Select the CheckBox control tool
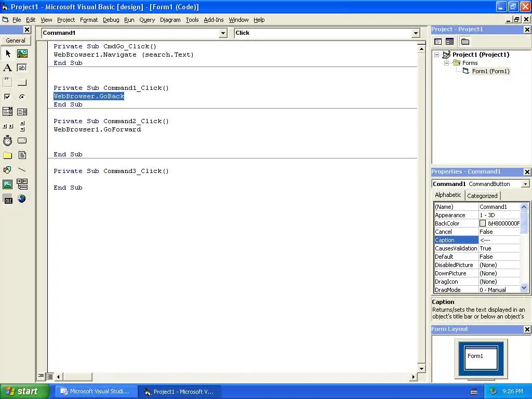 click(x=8, y=97)
